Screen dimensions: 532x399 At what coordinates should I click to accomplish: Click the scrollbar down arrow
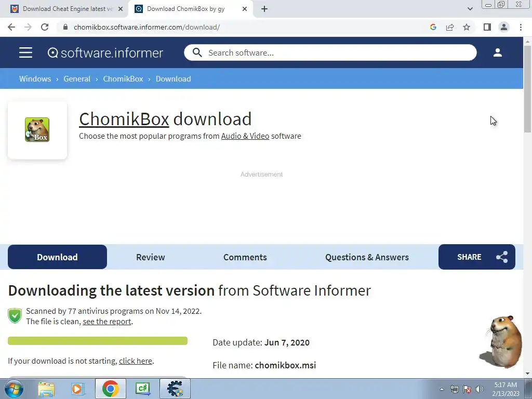click(x=528, y=374)
